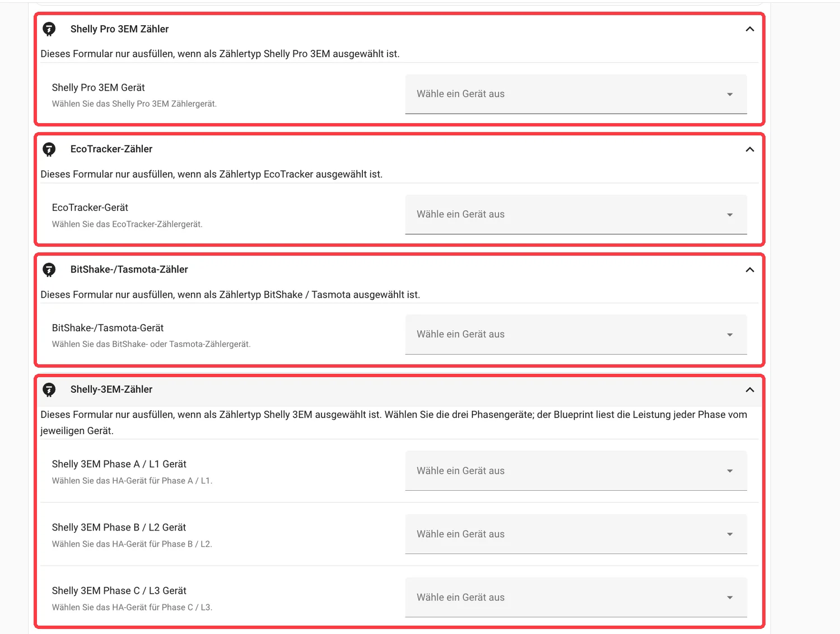Click the description mentioning Zählertyp BitShake / Tasmota
Image resolution: width=840 pixels, height=634 pixels.
click(230, 294)
